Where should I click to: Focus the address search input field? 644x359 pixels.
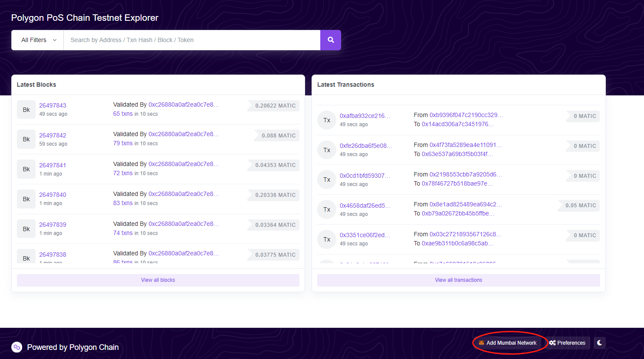pos(191,40)
